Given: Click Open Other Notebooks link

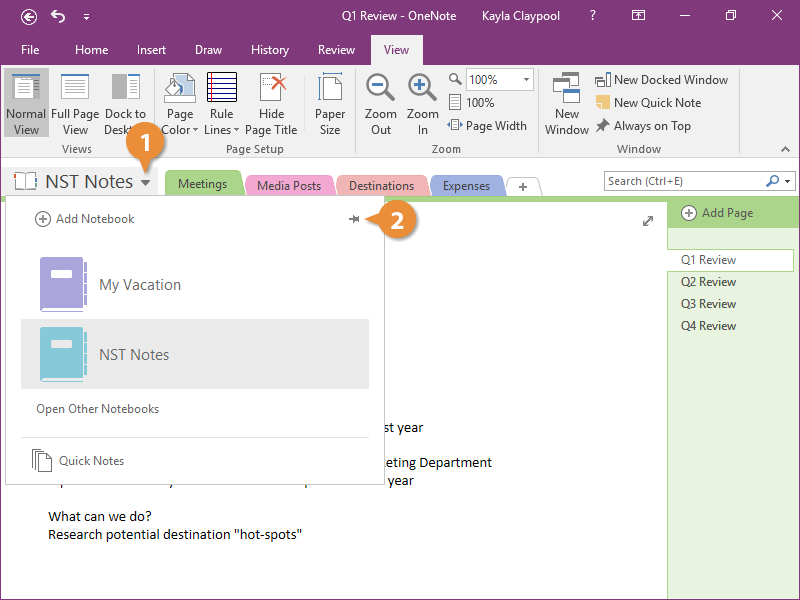Looking at the screenshot, I should [98, 409].
